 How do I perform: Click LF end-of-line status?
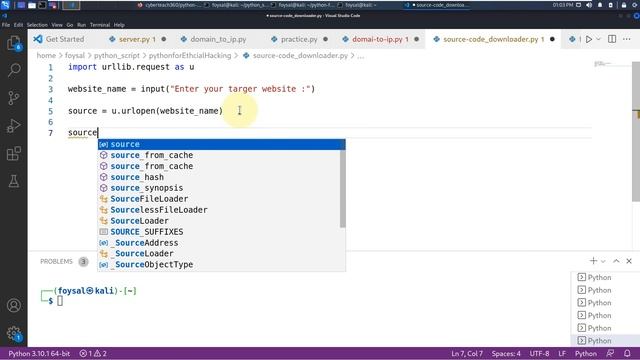coord(562,353)
